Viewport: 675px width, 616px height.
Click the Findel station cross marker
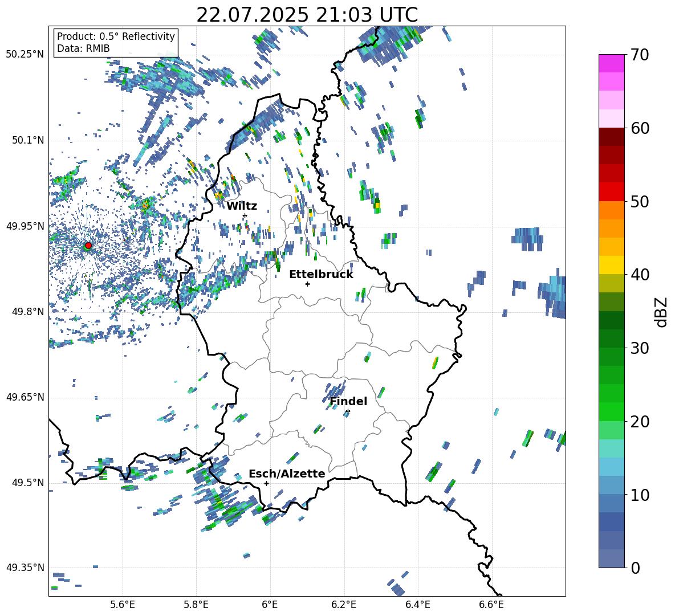click(348, 411)
